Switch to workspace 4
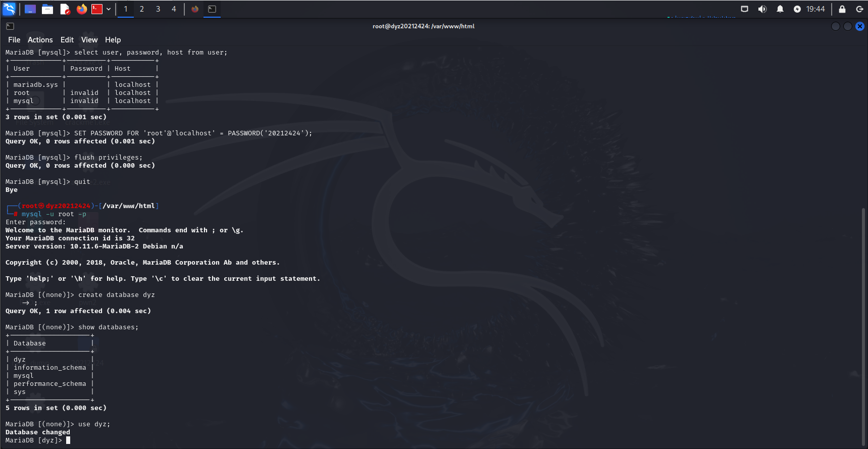This screenshot has width=868, height=449. (x=174, y=9)
